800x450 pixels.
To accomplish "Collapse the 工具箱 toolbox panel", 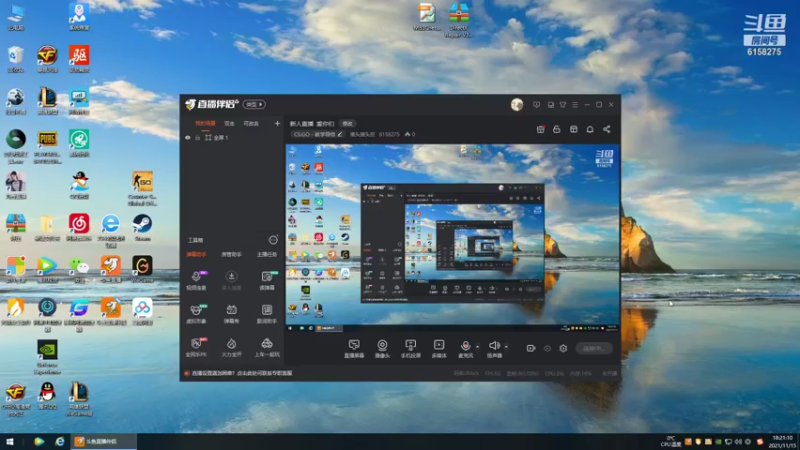I will pyautogui.click(x=273, y=240).
